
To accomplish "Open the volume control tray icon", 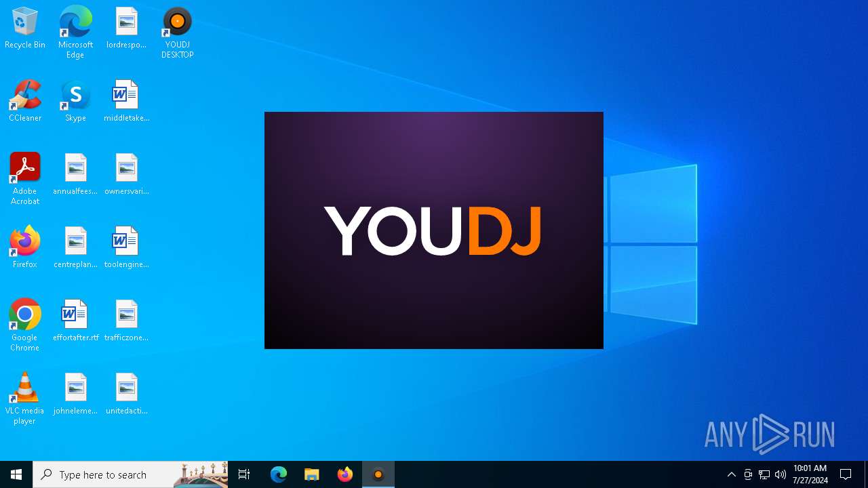I will [781, 474].
